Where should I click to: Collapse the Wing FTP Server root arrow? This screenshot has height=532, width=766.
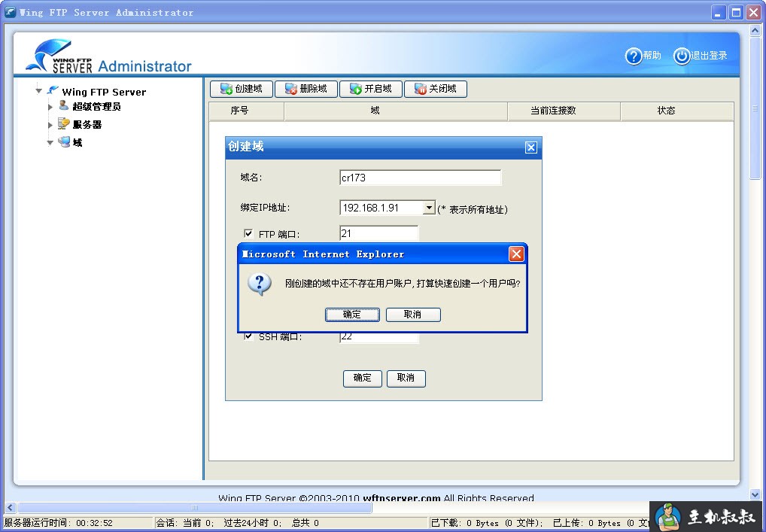point(38,90)
